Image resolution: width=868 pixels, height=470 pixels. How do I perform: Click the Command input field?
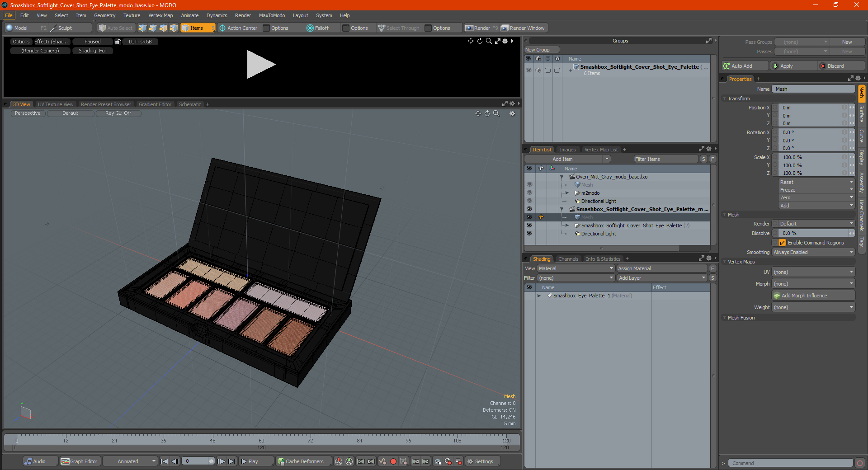790,463
